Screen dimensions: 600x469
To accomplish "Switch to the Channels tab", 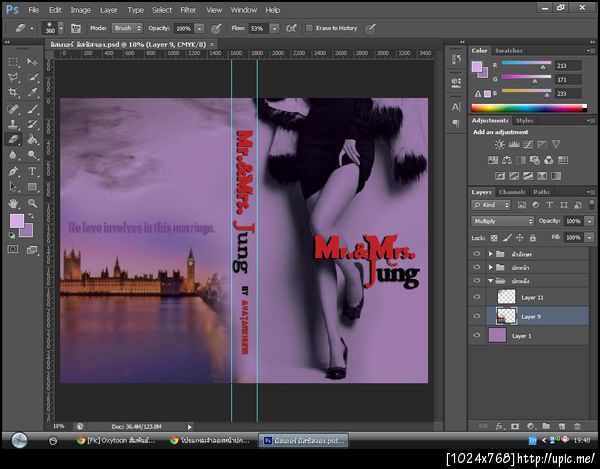I will coord(512,192).
